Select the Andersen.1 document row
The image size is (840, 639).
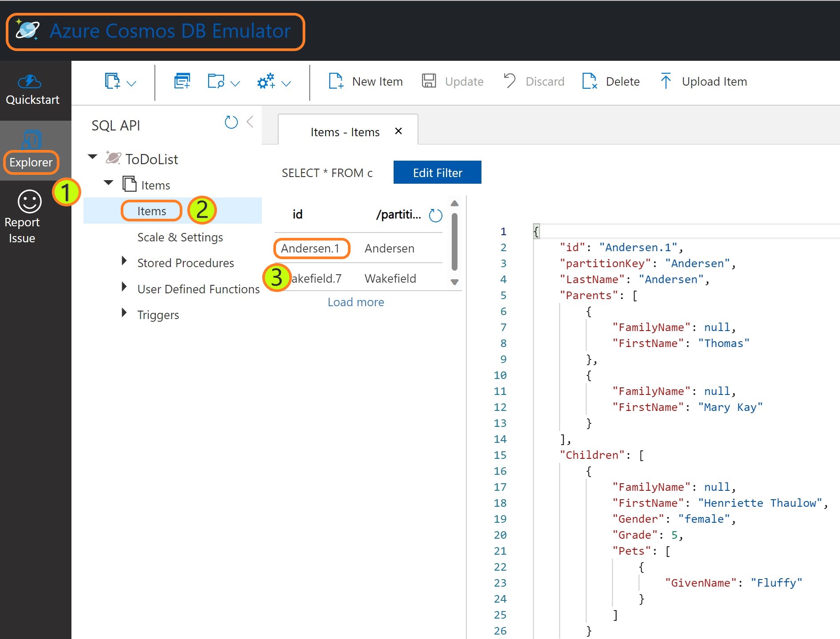tap(359, 248)
